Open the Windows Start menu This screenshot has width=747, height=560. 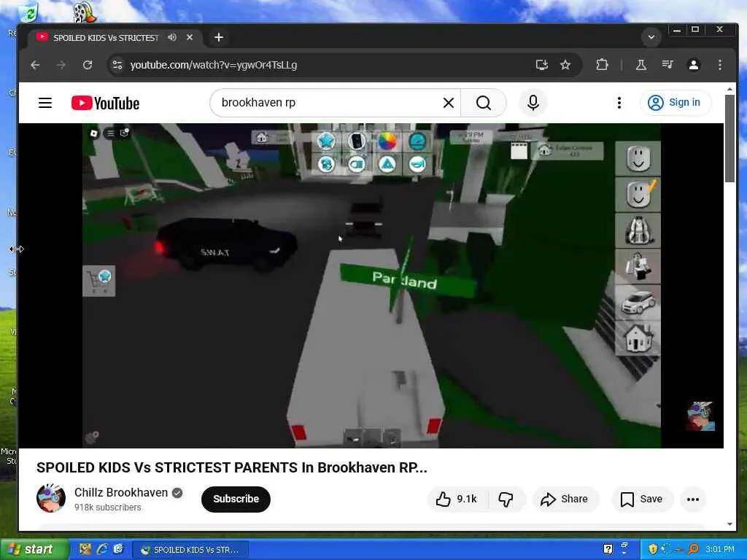[34, 550]
